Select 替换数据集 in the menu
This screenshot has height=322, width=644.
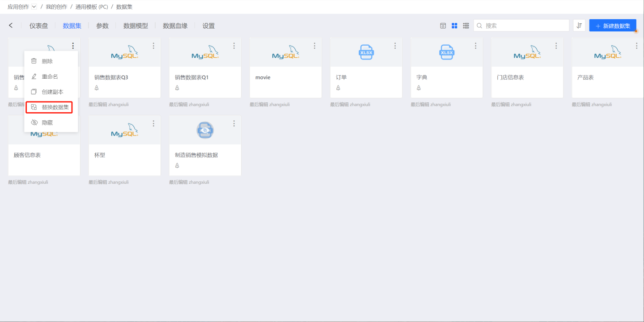point(55,107)
